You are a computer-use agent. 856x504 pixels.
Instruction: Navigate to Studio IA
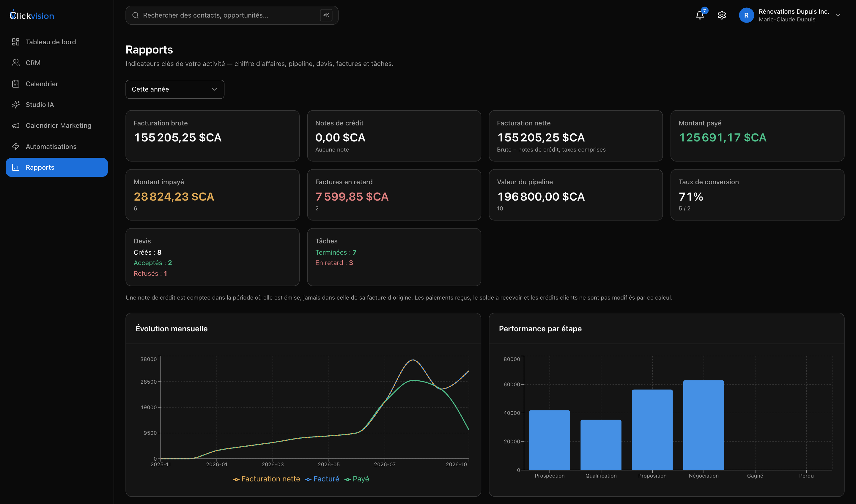[57, 105]
